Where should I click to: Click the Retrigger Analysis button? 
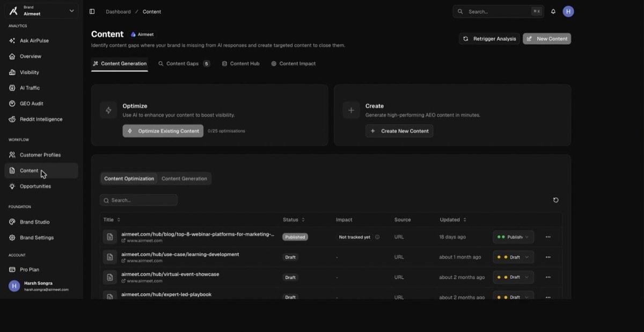[489, 39]
